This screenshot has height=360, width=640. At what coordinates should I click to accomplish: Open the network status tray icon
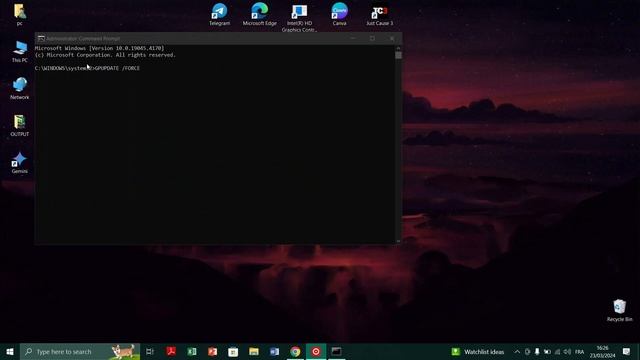[x=557, y=351]
